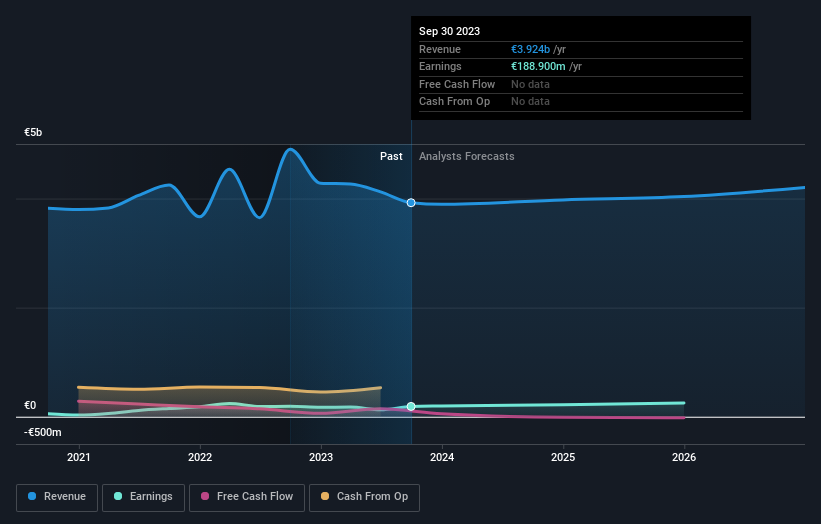Click the 'Revenue' label in the tooltip
Screen dimensions: 821x524
440,49
